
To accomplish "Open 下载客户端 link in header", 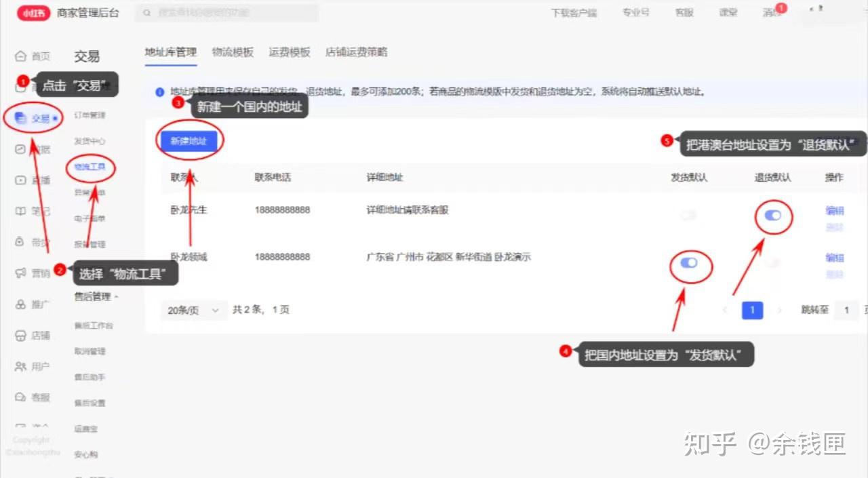I will point(574,13).
